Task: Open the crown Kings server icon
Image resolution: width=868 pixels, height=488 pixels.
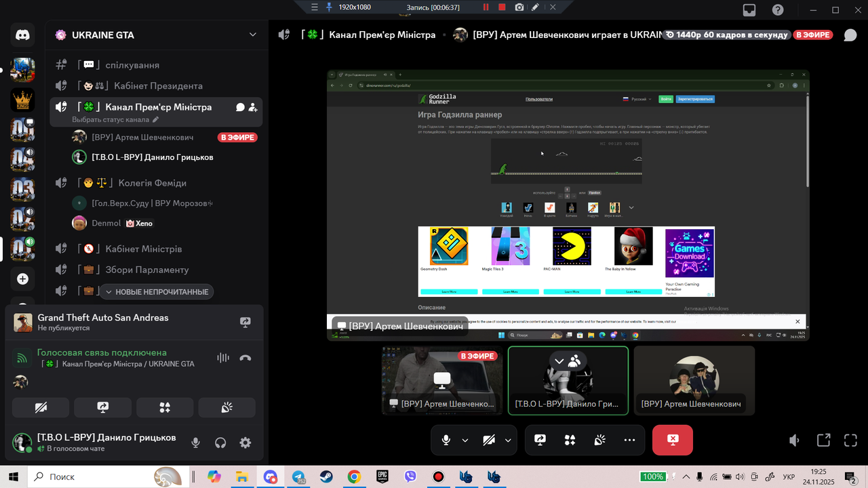Action: pyautogui.click(x=22, y=100)
